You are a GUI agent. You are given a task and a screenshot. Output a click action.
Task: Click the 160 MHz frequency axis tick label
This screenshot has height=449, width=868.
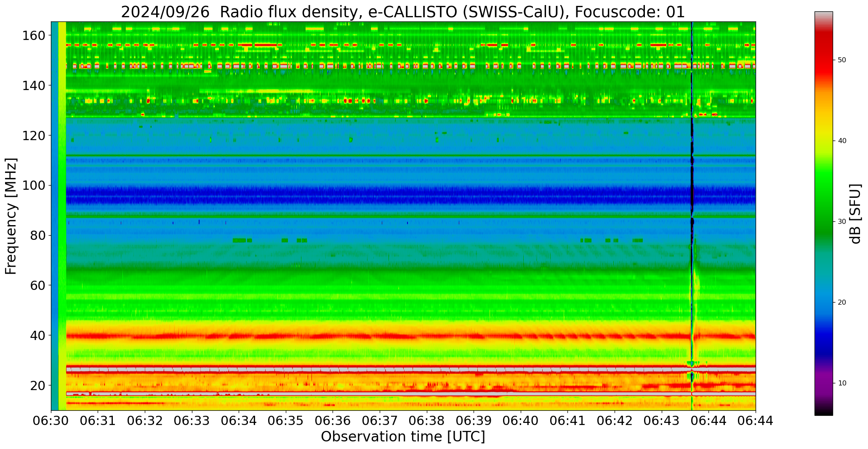click(34, 36)
